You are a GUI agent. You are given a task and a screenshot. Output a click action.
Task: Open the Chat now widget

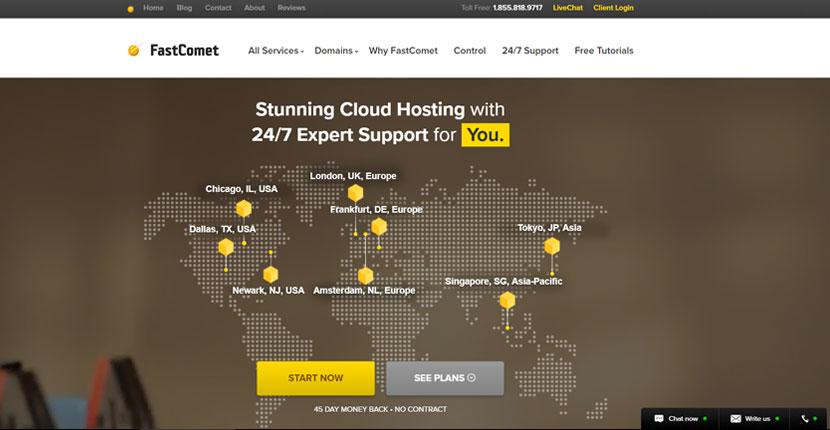click(680, 418)
